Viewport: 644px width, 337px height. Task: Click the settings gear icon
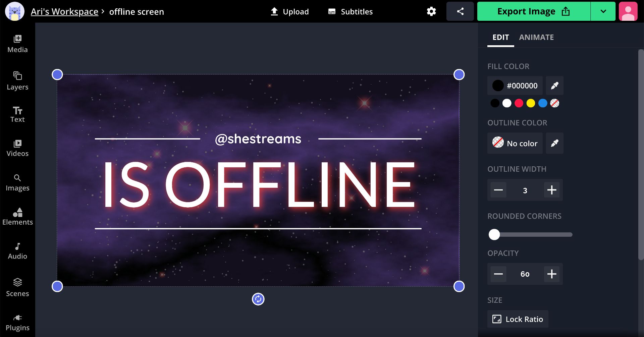pos(431,11)
